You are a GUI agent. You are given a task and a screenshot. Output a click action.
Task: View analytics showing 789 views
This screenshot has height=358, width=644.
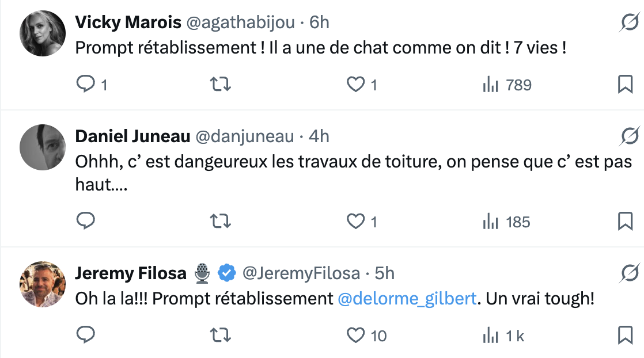[506, 85]
